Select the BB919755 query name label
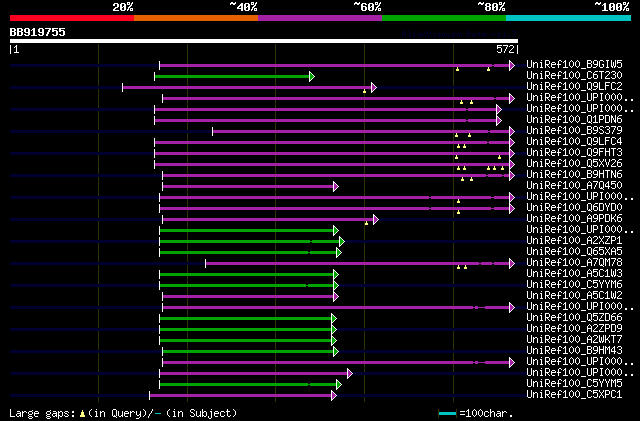The height and width of the screenshot is (421, 640). click(38, 32)
